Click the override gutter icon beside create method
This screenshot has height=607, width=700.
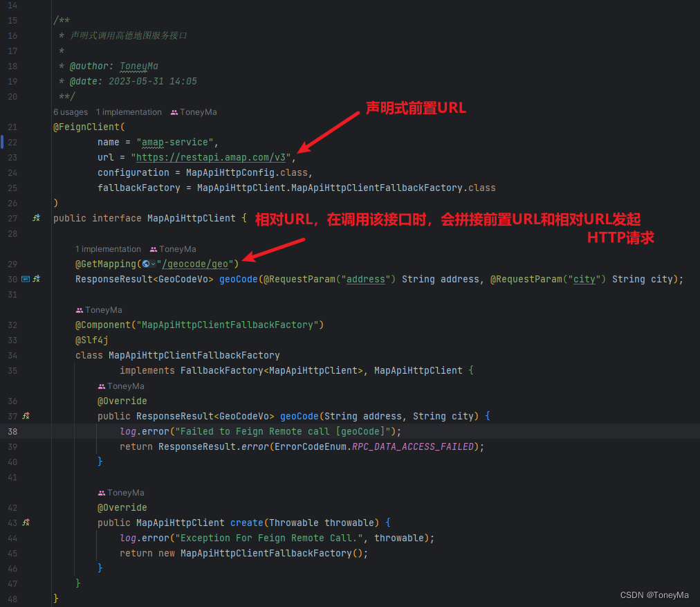[x=26, y=523]
